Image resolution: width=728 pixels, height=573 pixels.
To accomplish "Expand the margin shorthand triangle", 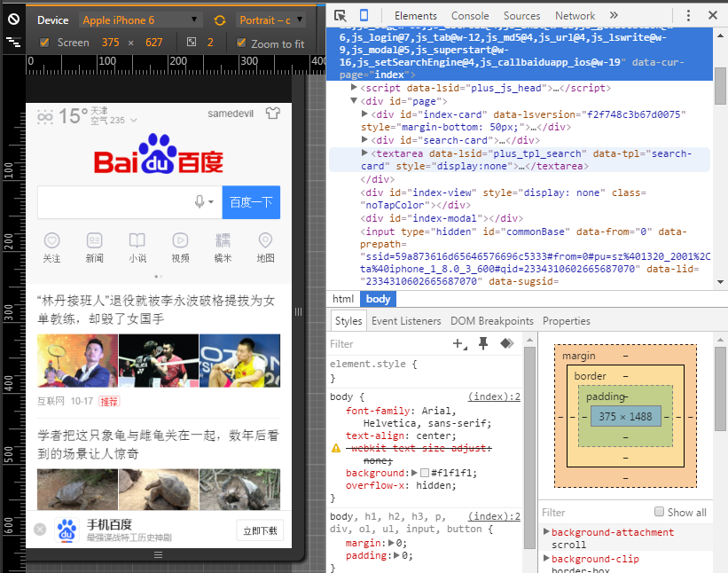I will 391,543.
